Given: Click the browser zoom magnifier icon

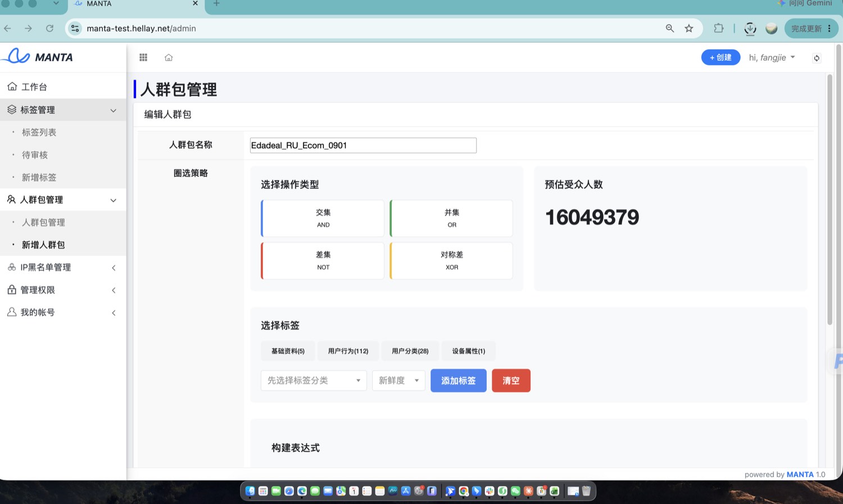Looking at the screenshot, I should [669, 28].
